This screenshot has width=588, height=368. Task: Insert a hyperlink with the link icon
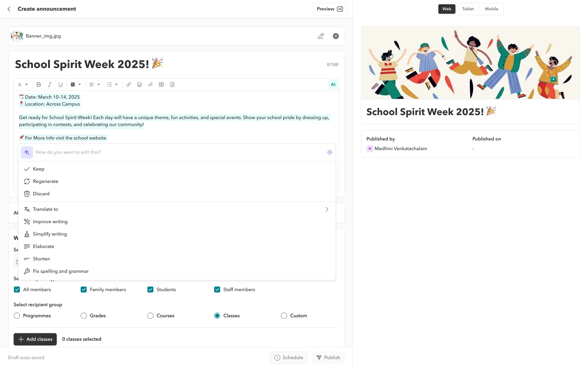(129, 84)
